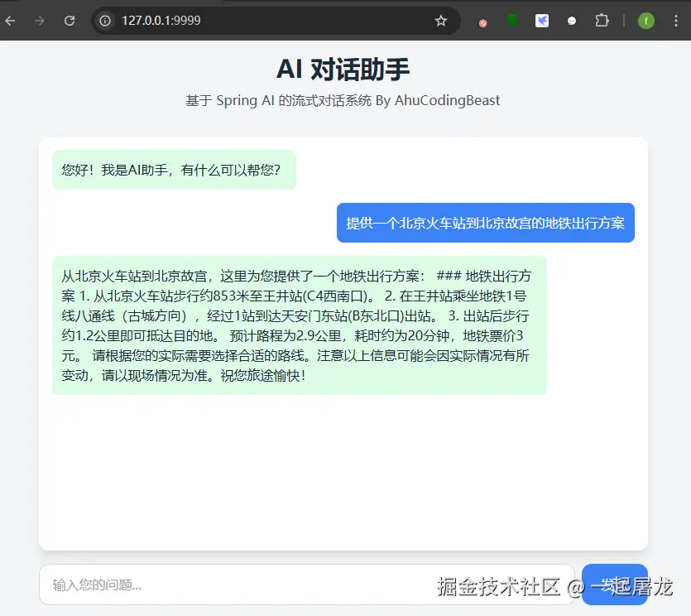Open the red blocker extension icon
The width and height of the screenshot is (691, 616).
pos(483,23)
